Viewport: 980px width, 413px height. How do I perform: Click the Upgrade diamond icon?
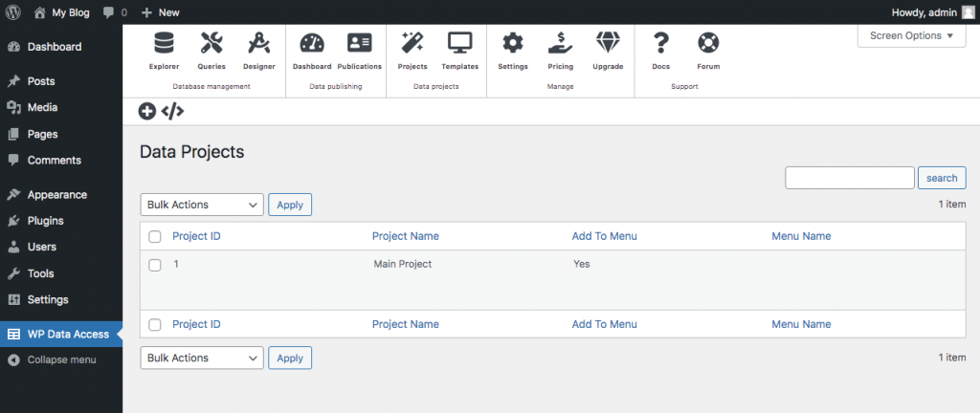click(x=608, y=44)
